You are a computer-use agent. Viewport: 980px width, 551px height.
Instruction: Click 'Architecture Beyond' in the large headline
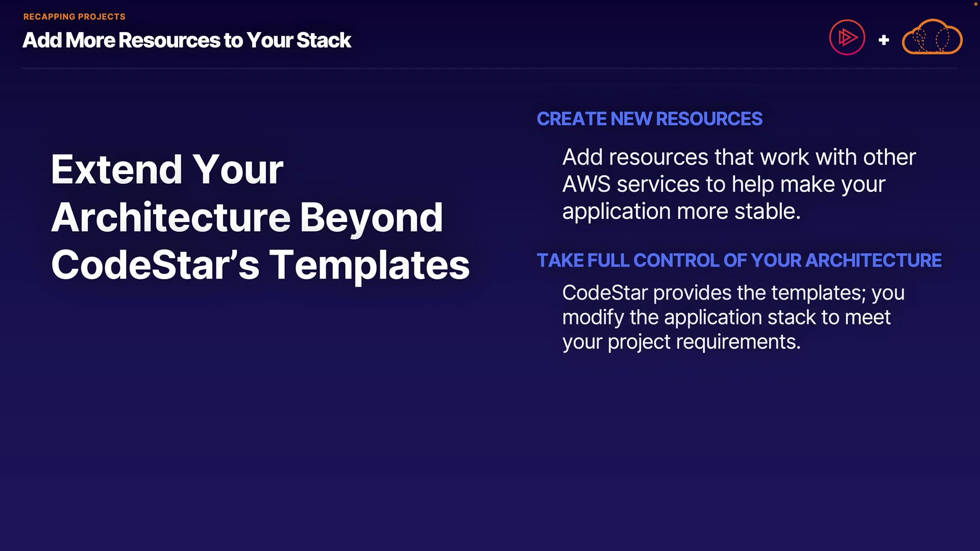click(247, 217)
